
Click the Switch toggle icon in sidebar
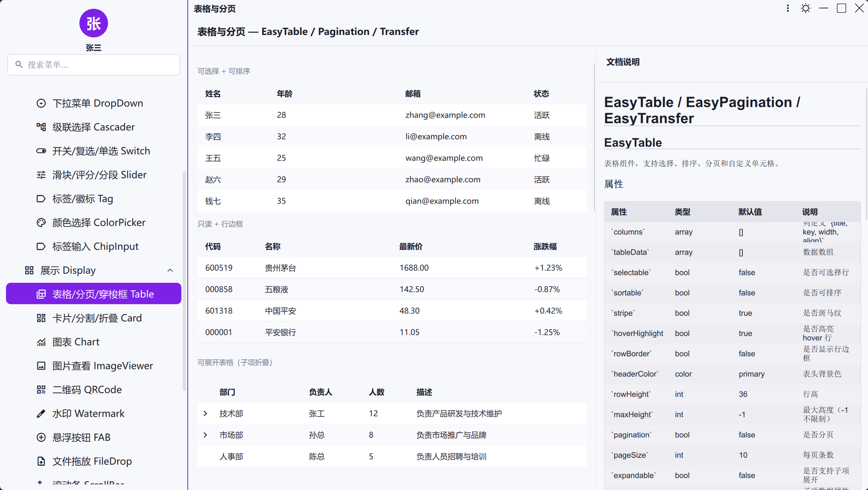(41, 151)
